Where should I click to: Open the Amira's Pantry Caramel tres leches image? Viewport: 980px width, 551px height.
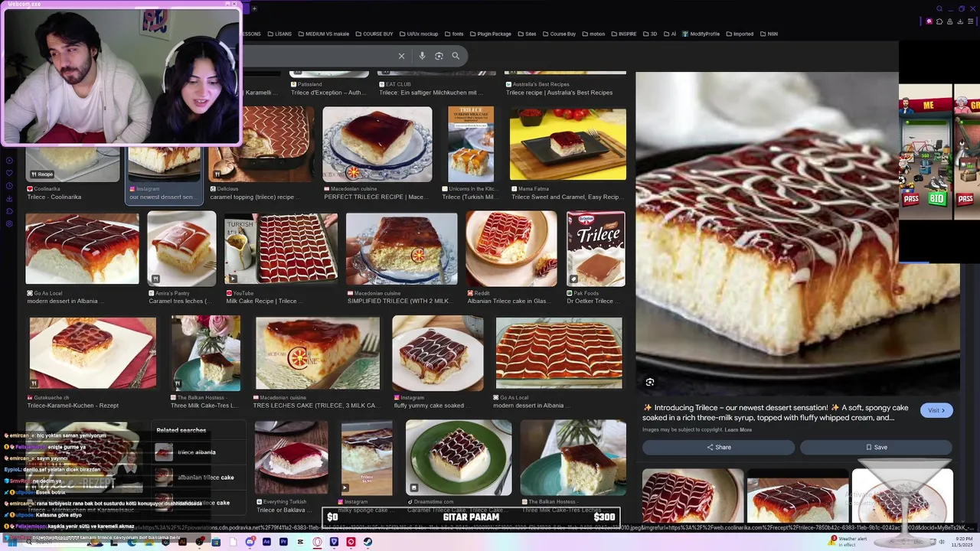coord(181,249)
